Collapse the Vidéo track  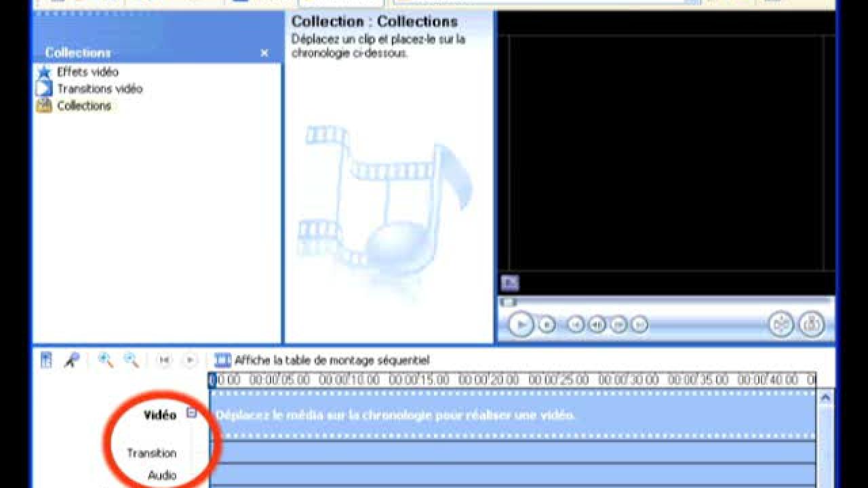191,413
